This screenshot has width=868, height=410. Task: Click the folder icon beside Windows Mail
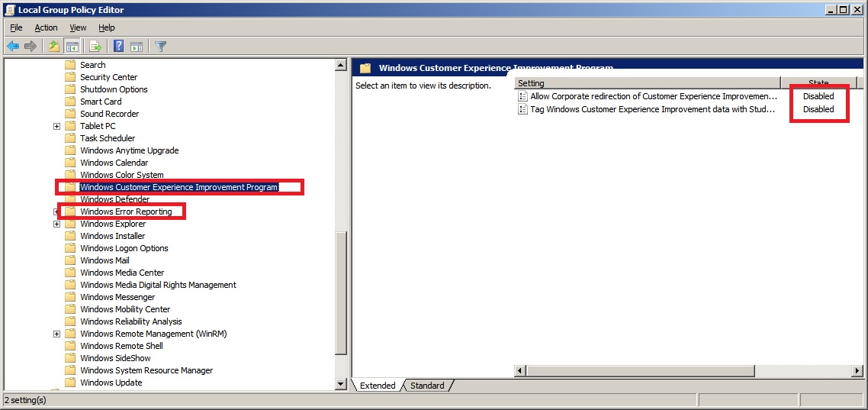point(69,260)
